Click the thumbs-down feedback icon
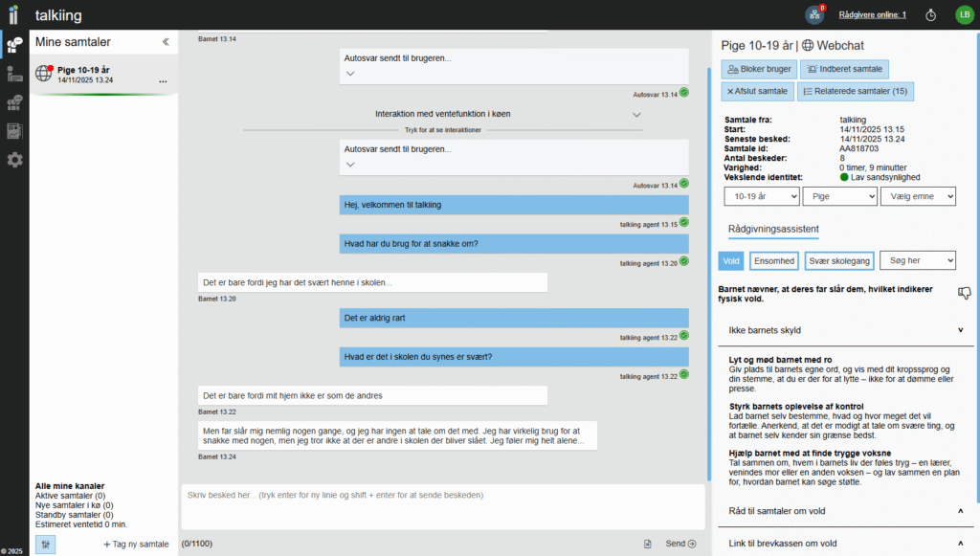 coord(964,294)
